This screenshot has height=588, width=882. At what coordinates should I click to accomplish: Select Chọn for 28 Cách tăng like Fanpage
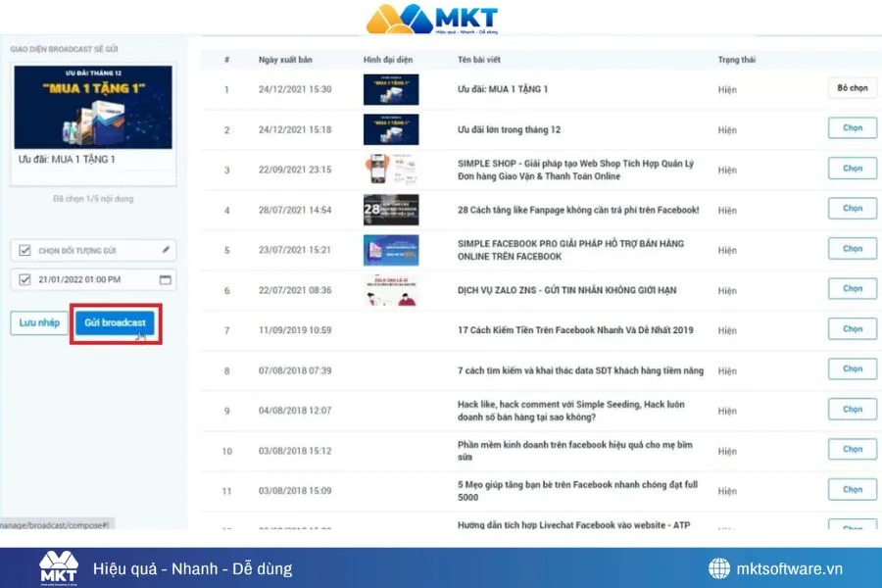852,208
